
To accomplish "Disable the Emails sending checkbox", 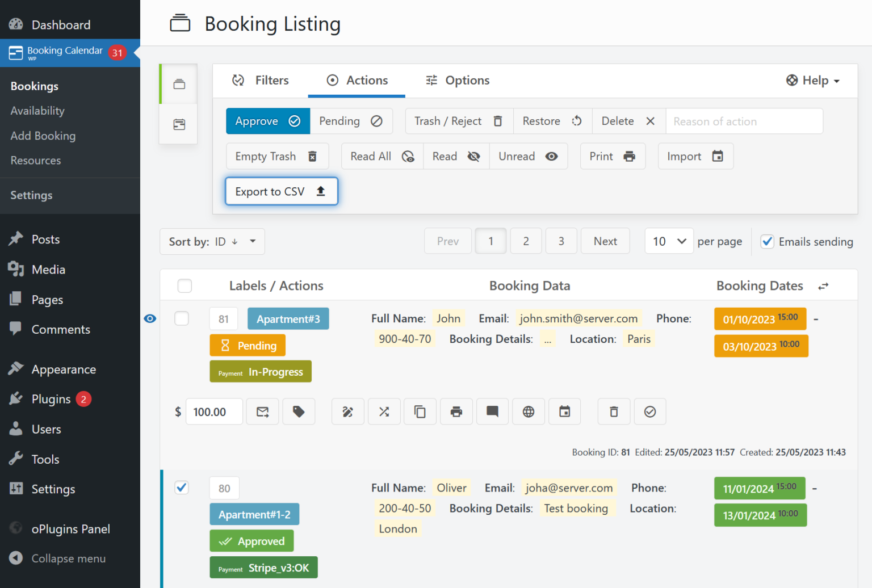I will point(768,241).
